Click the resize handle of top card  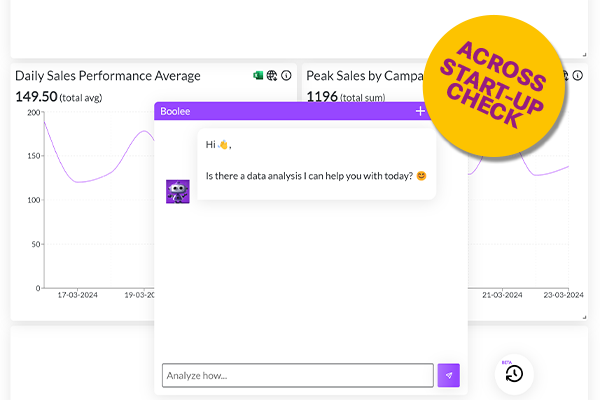click(584, 53)
